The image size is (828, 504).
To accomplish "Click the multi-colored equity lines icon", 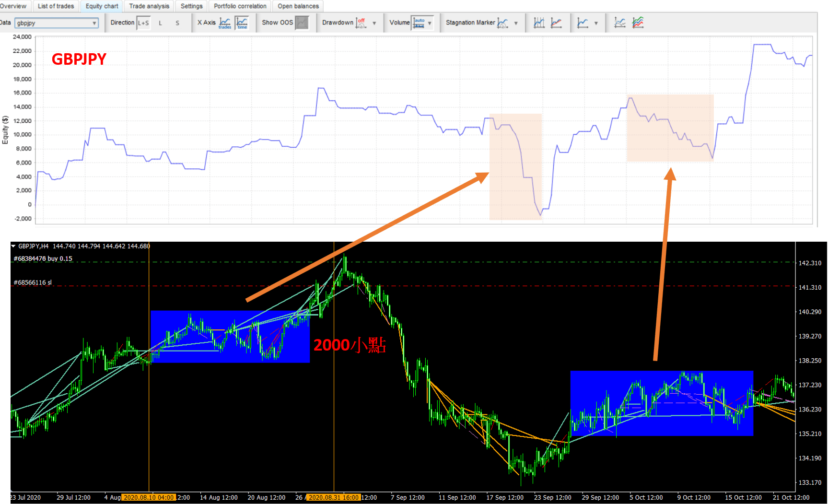I will click(638, 23).
